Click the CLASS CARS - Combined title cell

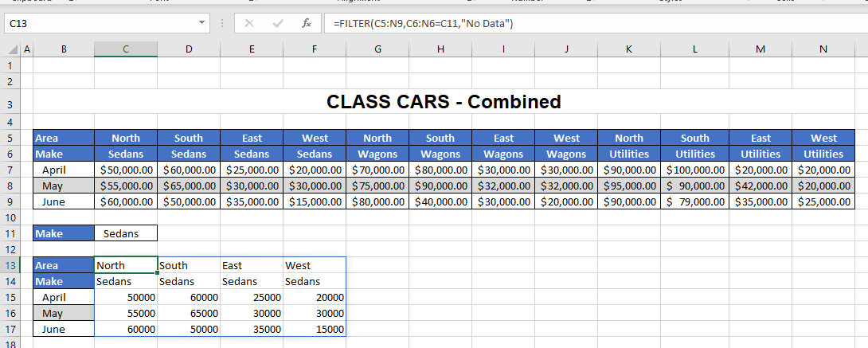coord(444,102)
